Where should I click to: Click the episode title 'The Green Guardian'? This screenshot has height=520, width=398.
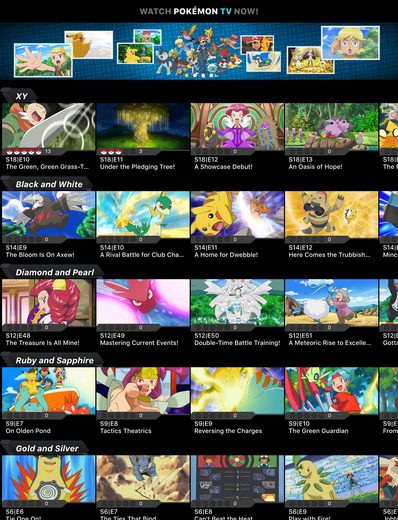coord(318,431)
